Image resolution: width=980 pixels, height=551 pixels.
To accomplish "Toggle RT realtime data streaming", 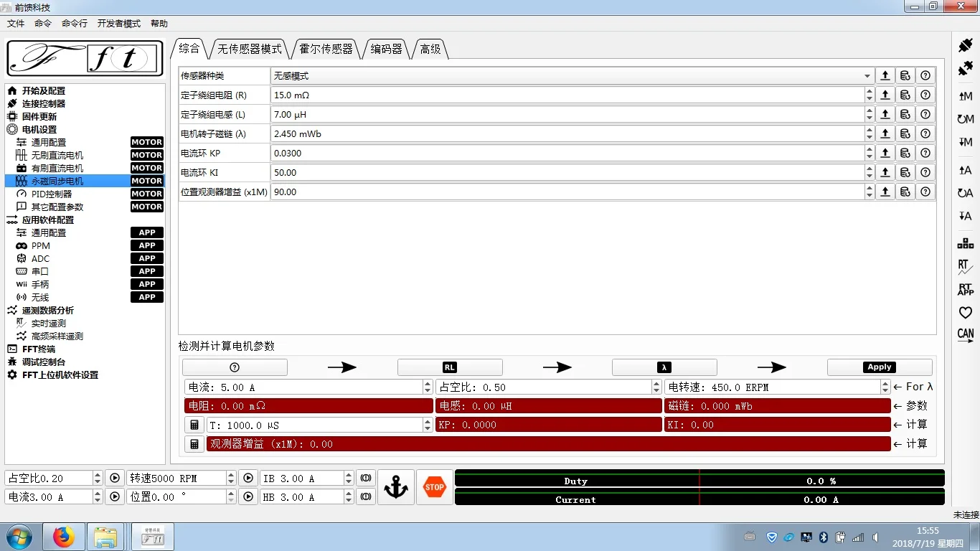I will pyautogui.click(x=966, y=267).
